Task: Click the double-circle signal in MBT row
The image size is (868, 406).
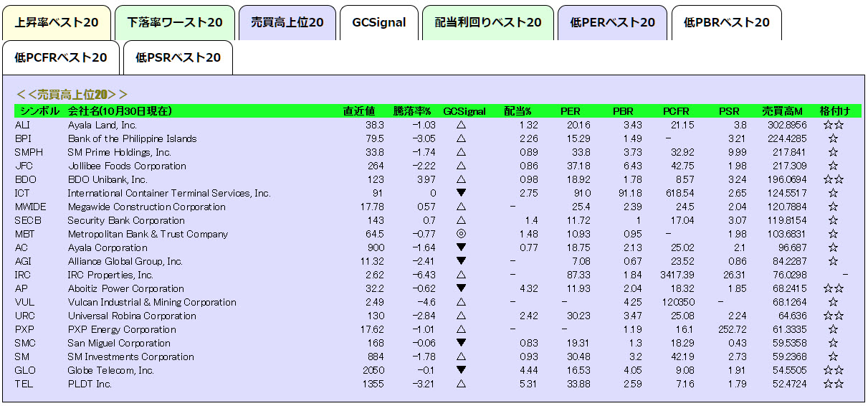Action: click(x=461, y=234)
